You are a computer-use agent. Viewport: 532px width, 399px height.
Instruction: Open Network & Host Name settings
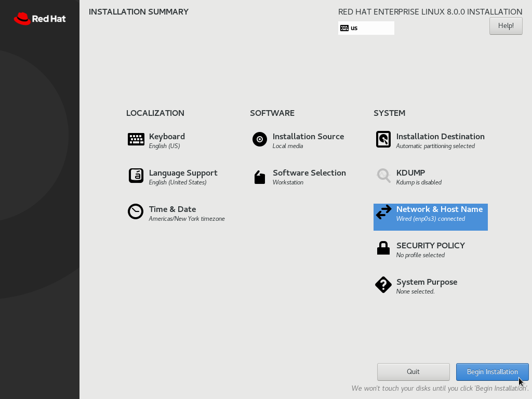click(439, 209)
